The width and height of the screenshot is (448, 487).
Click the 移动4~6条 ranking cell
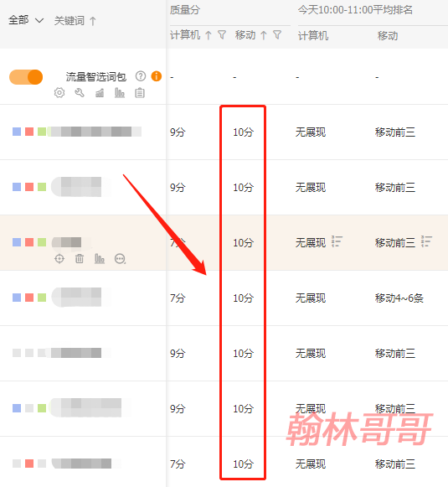[x=399, y=298]
